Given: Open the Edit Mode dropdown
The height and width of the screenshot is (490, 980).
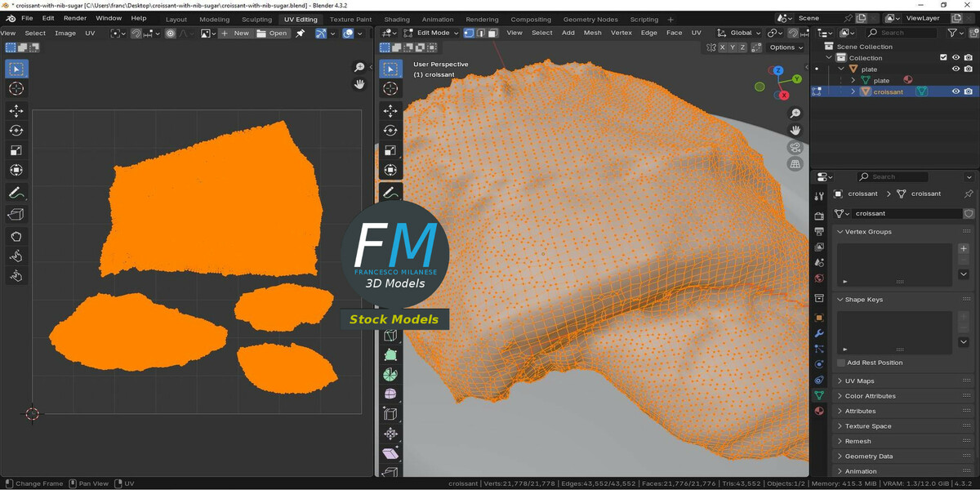Looking at the screenshot, I should click(x=430, y=33).
